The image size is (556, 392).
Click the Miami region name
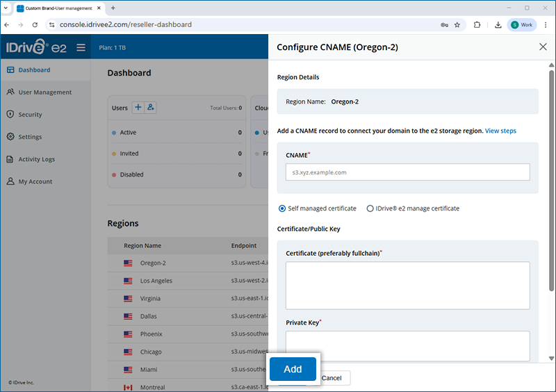pos(149,369)
